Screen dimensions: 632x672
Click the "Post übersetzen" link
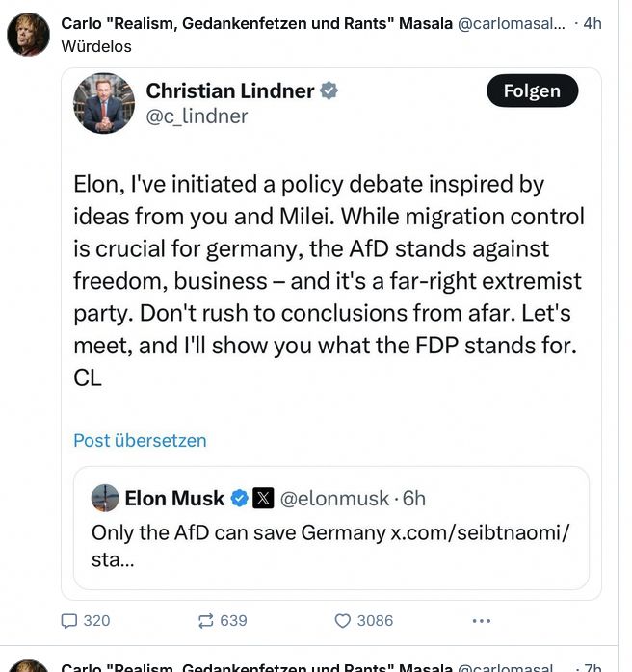[140, 441]
